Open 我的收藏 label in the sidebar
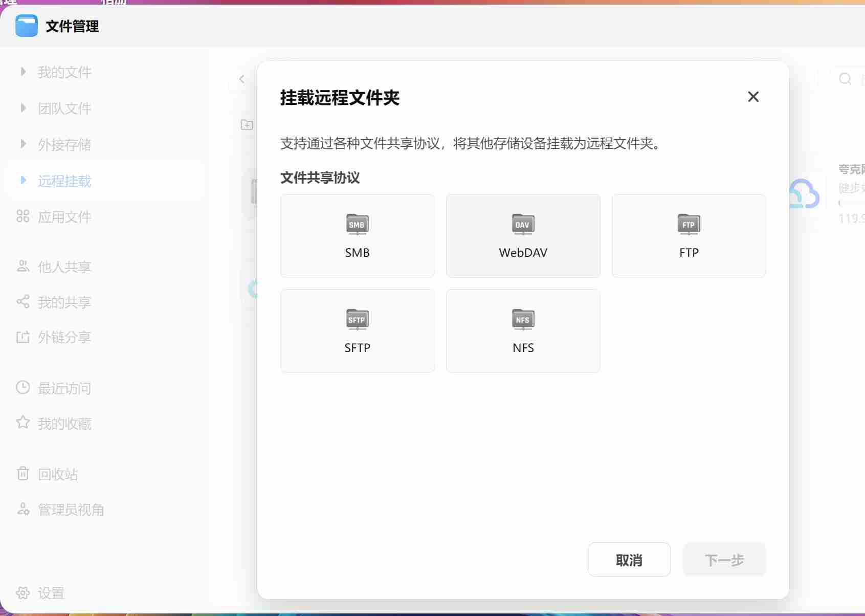The width and height of the screenshot is (865, 616). click(x=64, y=424)
